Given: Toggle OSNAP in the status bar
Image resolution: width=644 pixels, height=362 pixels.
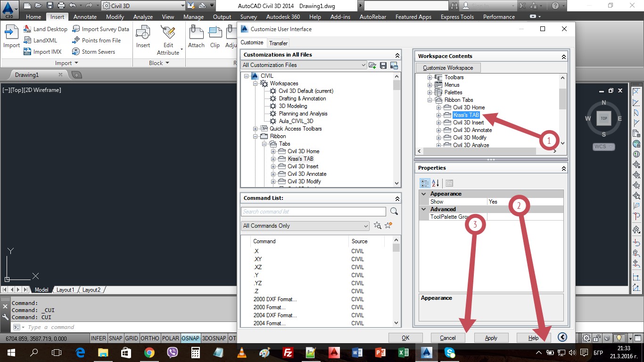Looking at the screenshot, I should (190, 338).
